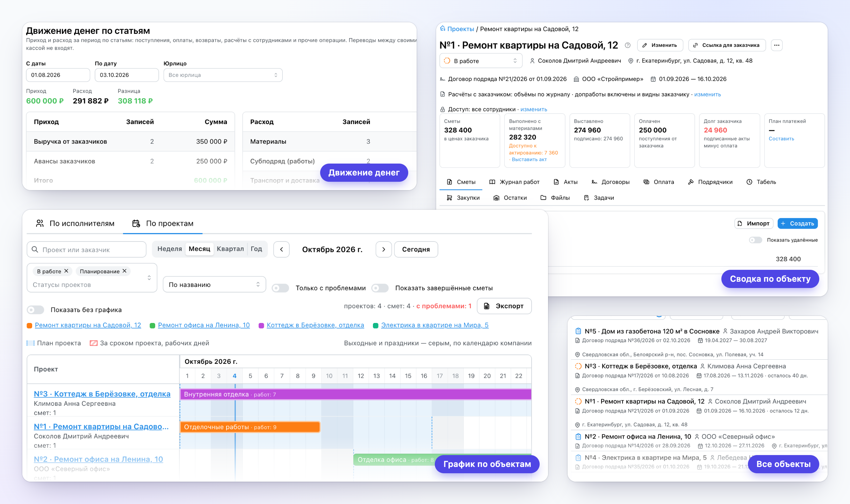This screenshot has height=504, width=850.
Task: Click 'Выставить акт' link
Action: point(529,160)
